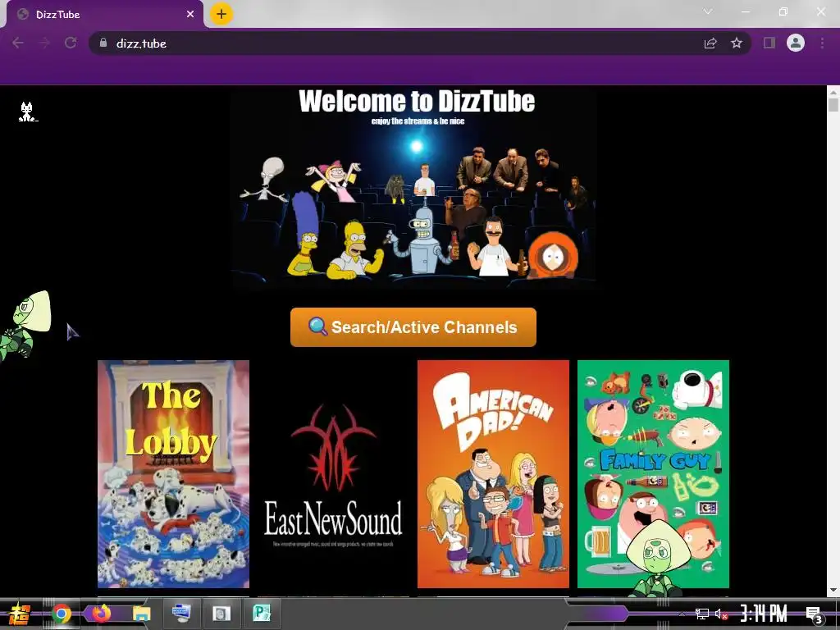Image resolution: width=840 pixels, height=630 pixels.
Task: Open the browser side panel icon
Action: 769,43
